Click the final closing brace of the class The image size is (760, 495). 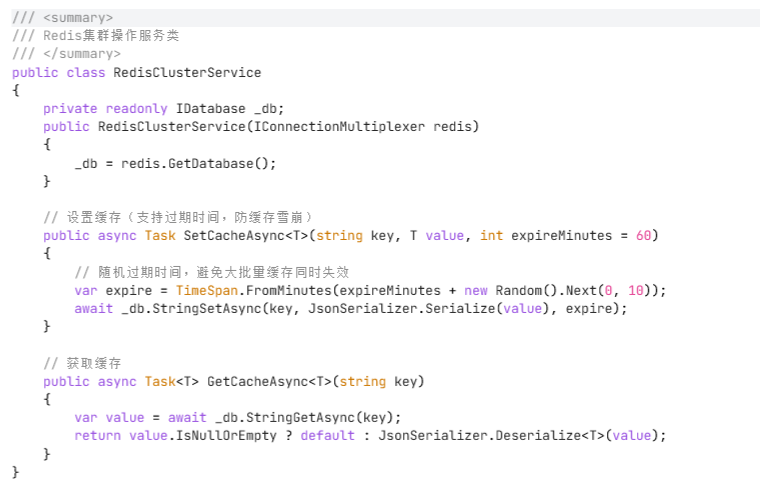coord(16,472)
